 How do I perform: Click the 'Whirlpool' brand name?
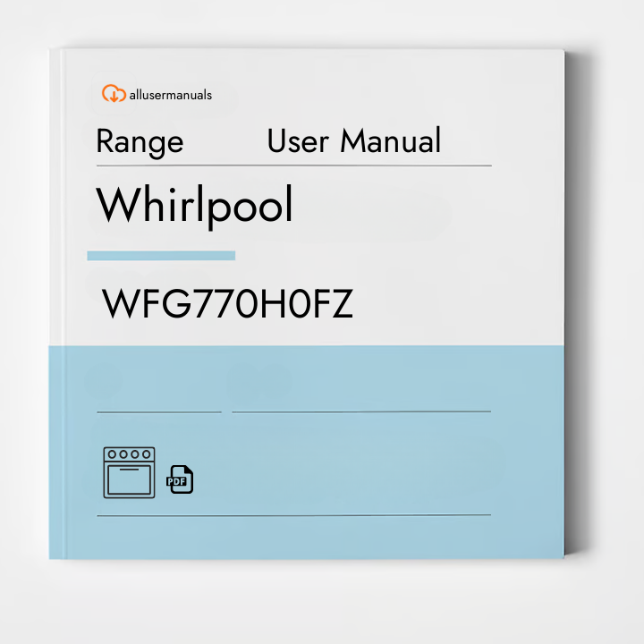click(194, 206)
